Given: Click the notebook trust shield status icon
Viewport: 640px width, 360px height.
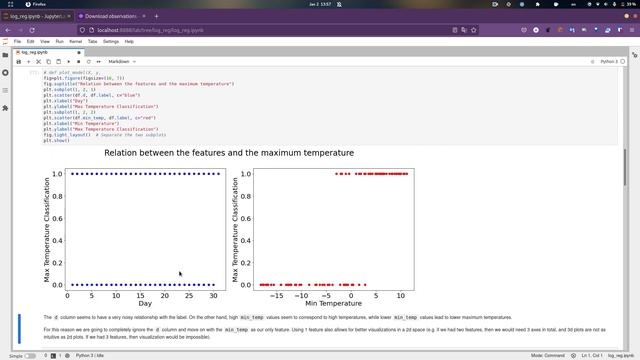Looking at the screenshot, I should [x=573, y=356].
